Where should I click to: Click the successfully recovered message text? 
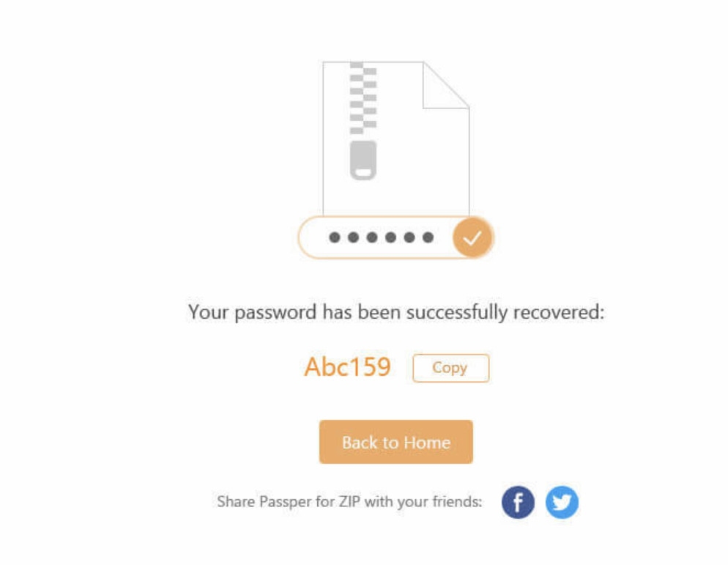tap(396, 312)
